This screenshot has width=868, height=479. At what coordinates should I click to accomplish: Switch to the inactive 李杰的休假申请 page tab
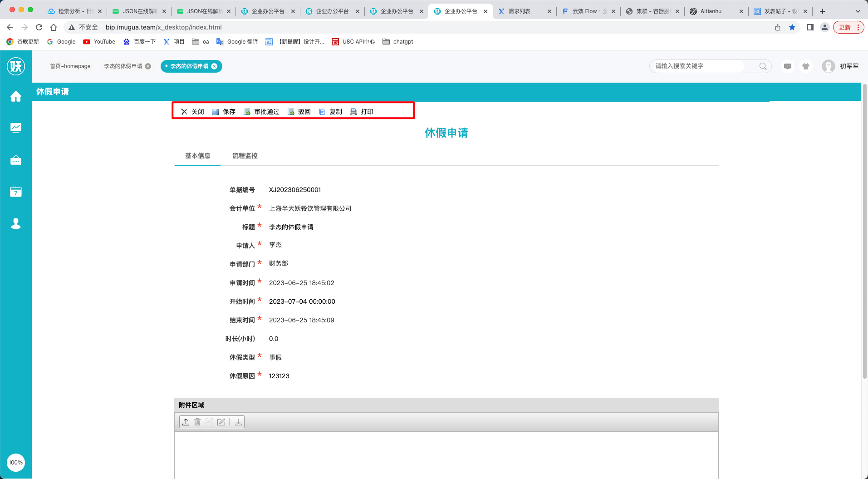click(x=123, y=66)
